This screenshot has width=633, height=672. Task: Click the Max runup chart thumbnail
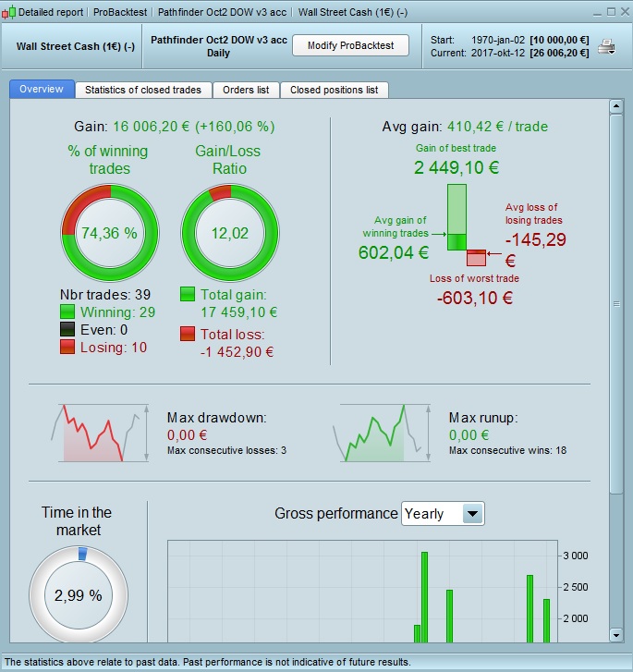point(382,433)
